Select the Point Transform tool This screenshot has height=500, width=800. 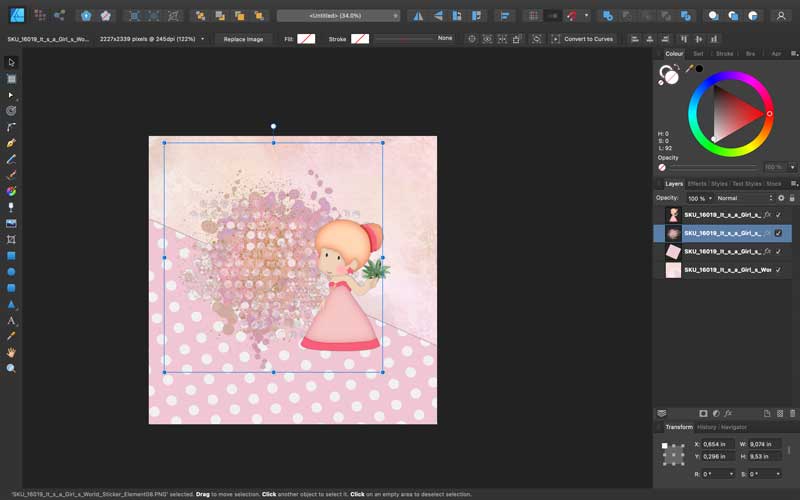[11, 111]
